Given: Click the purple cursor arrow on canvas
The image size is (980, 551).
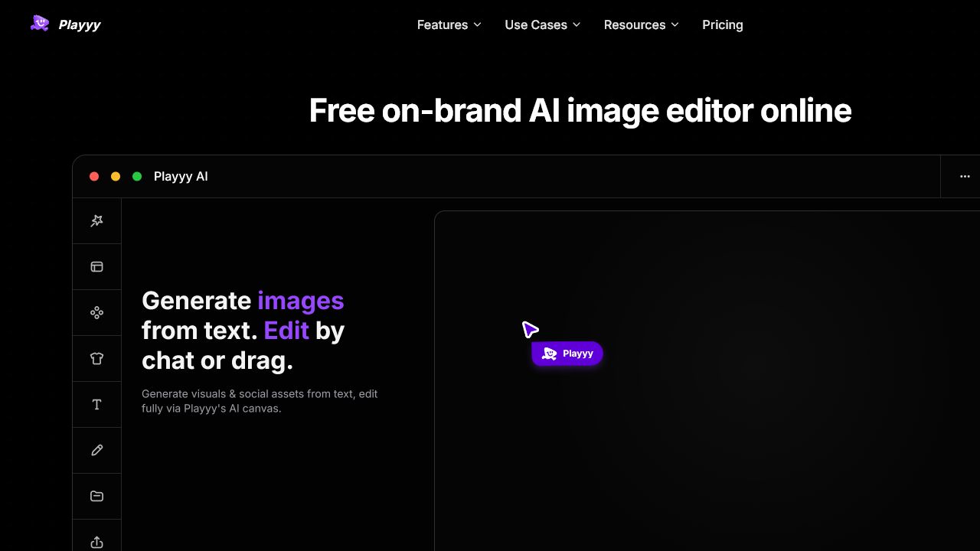Looking at the screenshot, I should 530,330.
